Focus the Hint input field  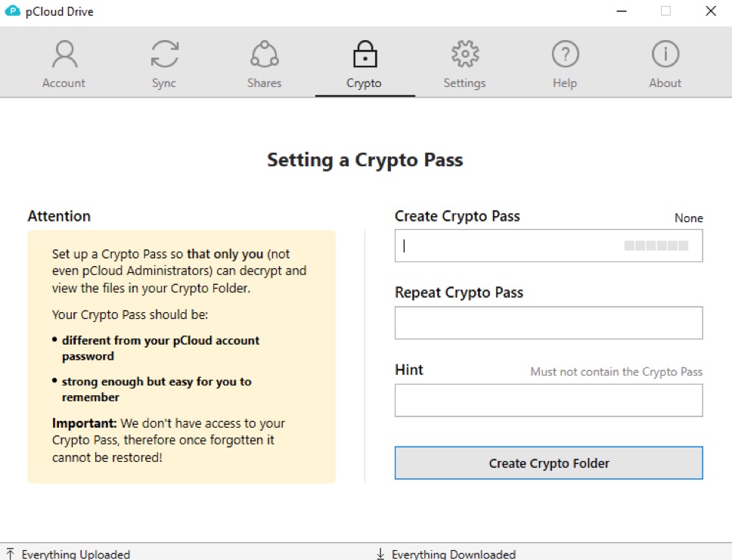[548, 401]
